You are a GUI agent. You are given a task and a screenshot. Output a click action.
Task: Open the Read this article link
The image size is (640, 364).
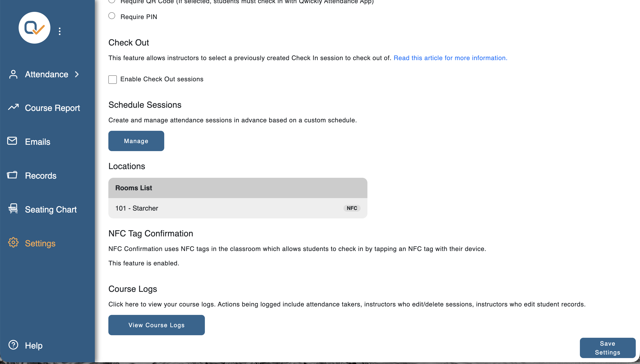[451, 58]
